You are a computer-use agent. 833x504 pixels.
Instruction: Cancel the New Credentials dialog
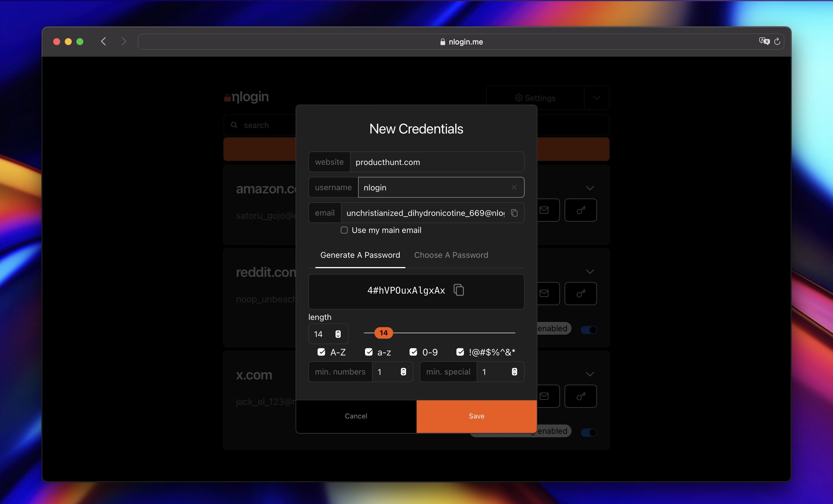tap(356, 416)
